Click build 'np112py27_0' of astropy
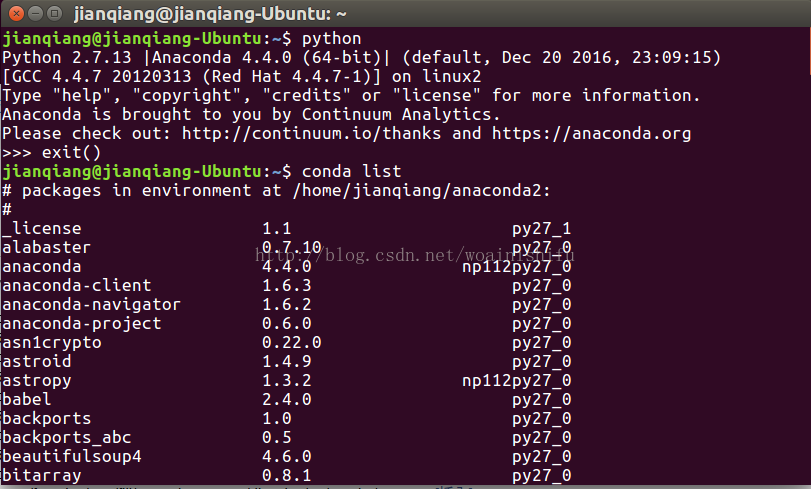The height and width of the screenshot is (489, 811). [517, 380]
